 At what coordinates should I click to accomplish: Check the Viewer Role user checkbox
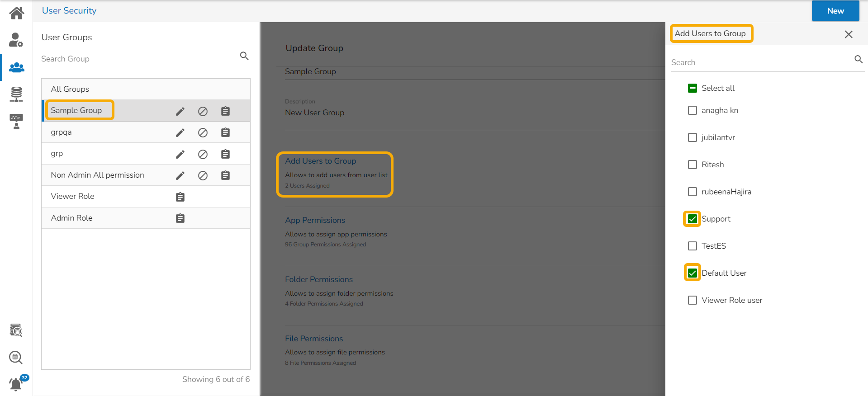(692, 300)
